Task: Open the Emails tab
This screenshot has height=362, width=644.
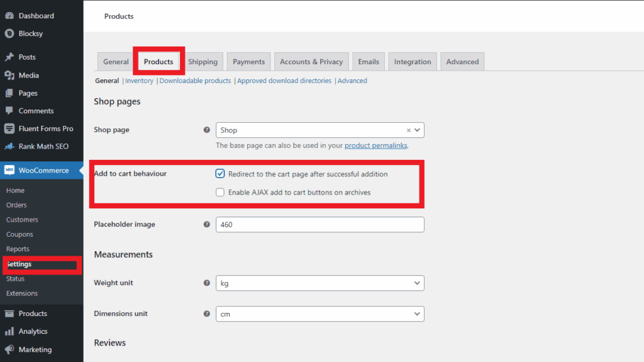Action: [369, 62]
